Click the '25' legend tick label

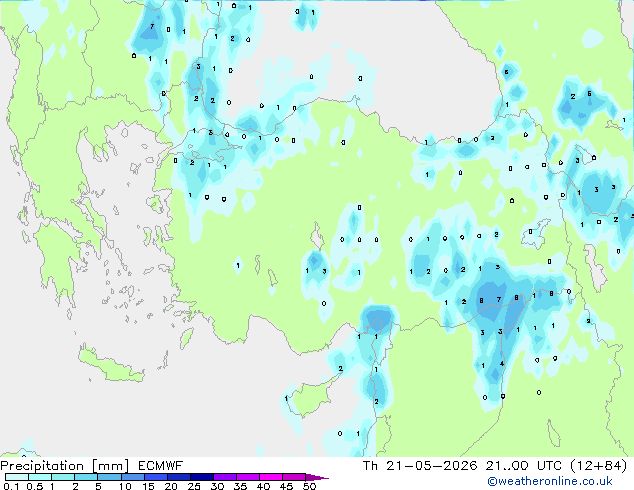[x=194, y=486]
